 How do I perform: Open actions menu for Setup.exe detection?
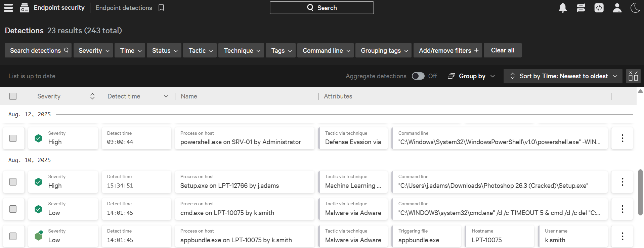[622, 182]
